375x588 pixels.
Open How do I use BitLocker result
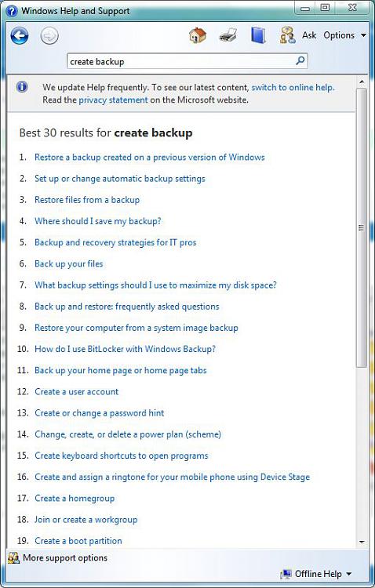tap(126, 349)
